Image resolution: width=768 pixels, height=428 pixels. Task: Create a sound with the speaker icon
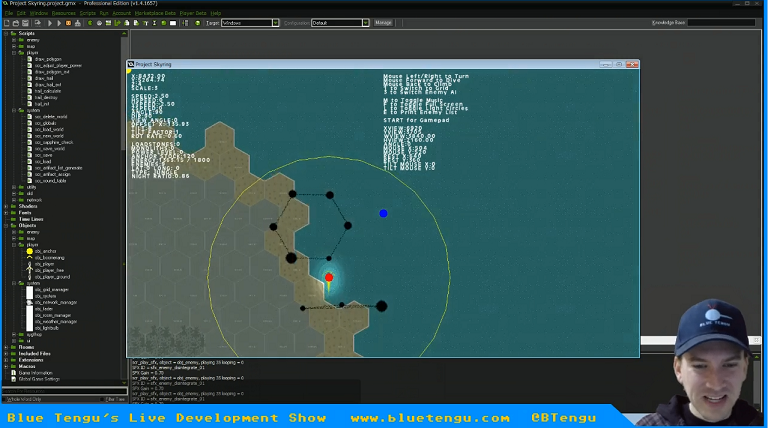pos(99,23)
